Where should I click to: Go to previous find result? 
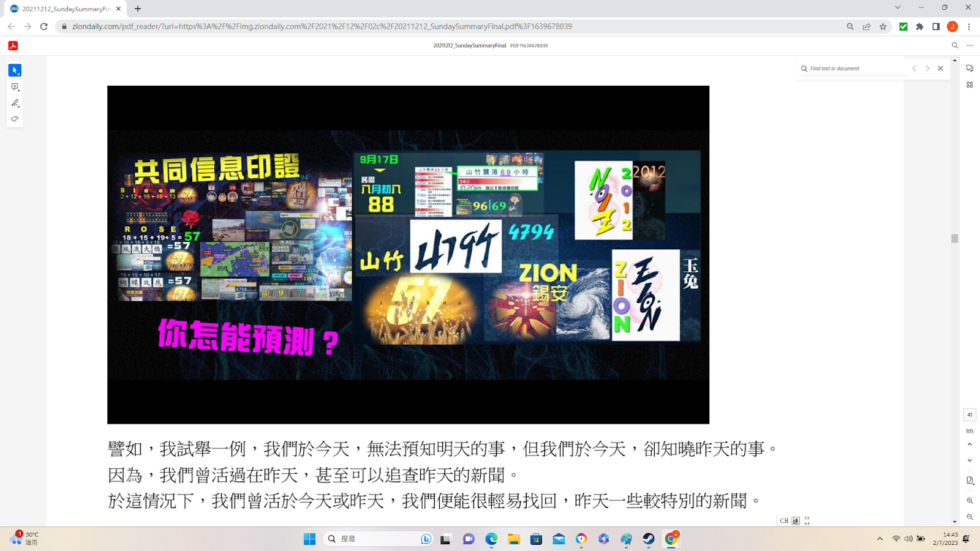tap(914, 69)
